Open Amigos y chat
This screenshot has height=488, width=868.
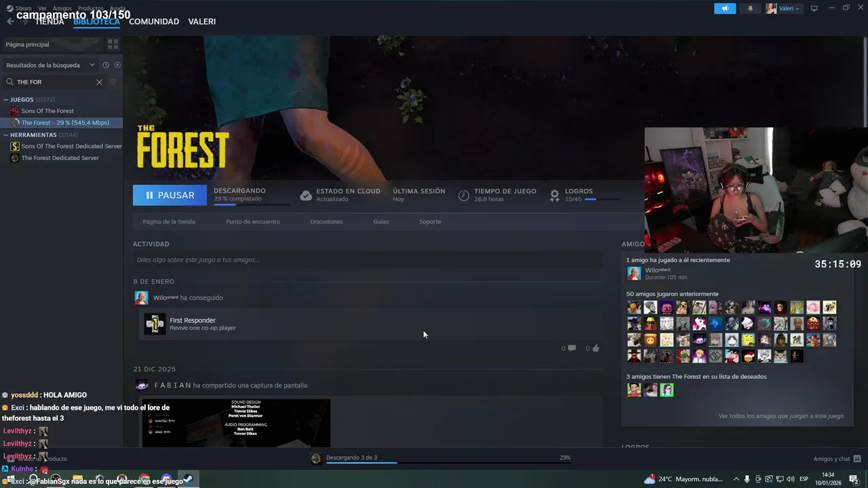pyautogui.click(x=837, y=459)
